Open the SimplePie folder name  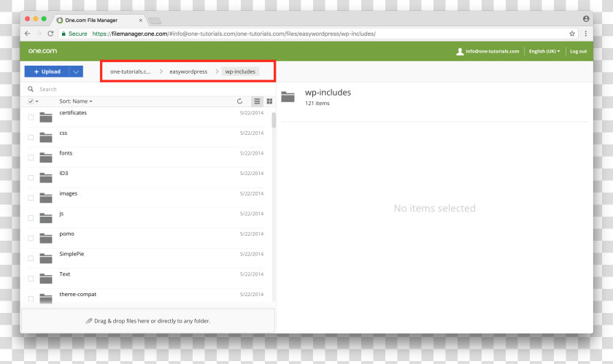[72, 254]
